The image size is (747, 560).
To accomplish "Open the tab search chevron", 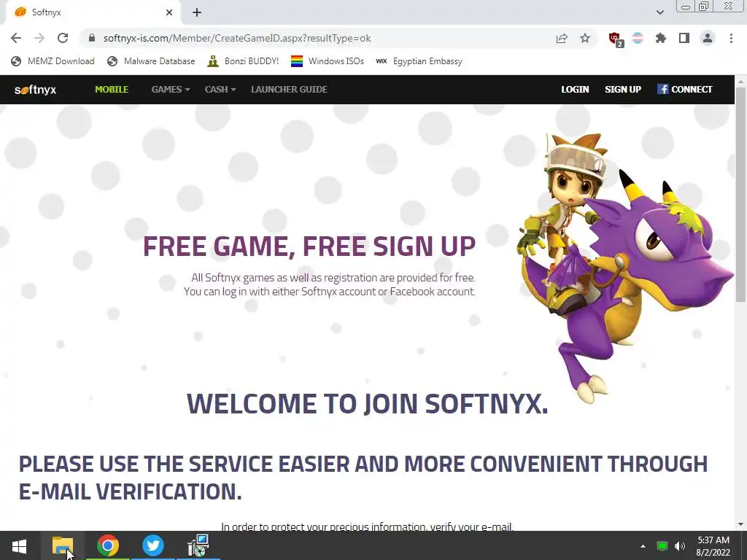I will [659, 12].
